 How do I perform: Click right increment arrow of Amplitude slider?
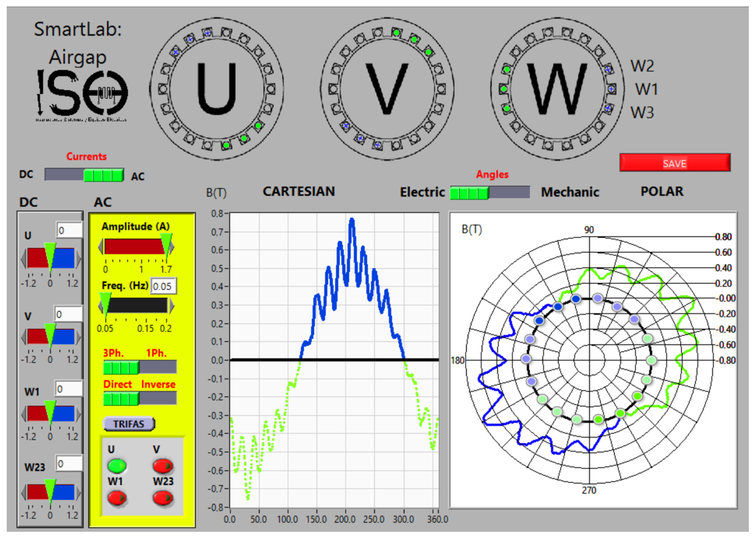click(x=172, y=247)
